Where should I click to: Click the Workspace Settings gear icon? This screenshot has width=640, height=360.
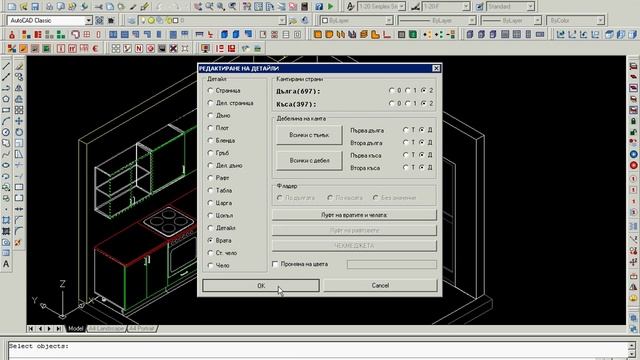coord(99,20)
